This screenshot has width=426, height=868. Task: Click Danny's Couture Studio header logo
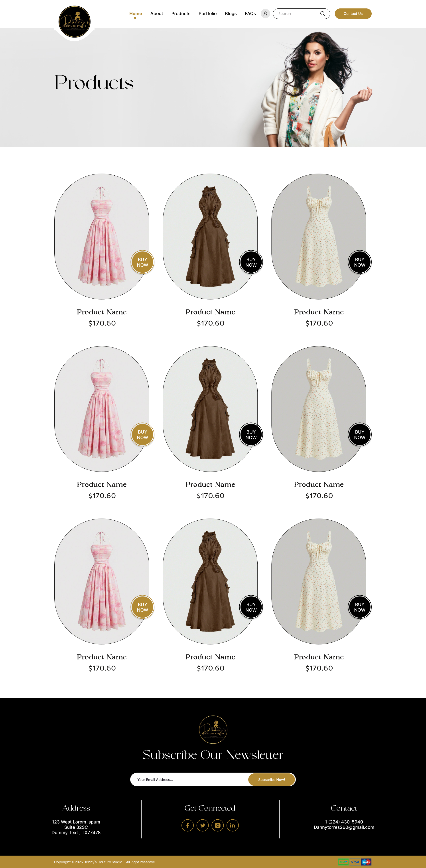[74, 22]
